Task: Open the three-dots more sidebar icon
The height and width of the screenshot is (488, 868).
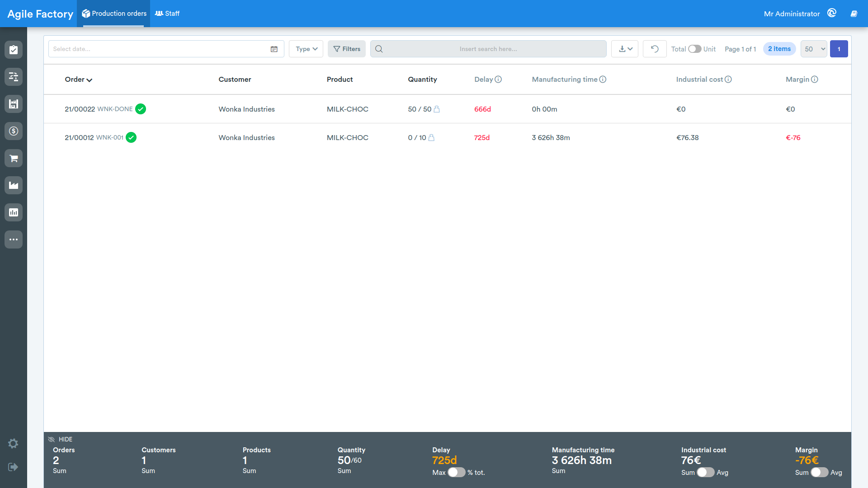Action: pyautogui.click(x=14, y=239)
